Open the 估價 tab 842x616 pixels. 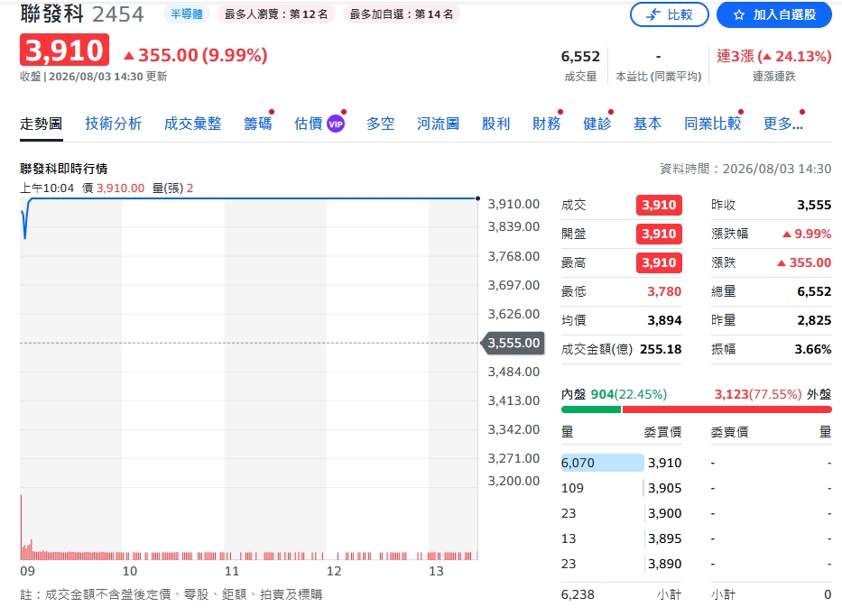click(x=309, y=124)
